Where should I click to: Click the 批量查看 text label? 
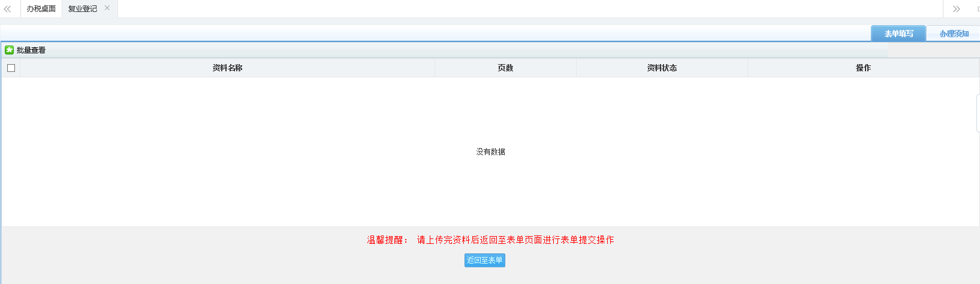click(x=31, y=50)
